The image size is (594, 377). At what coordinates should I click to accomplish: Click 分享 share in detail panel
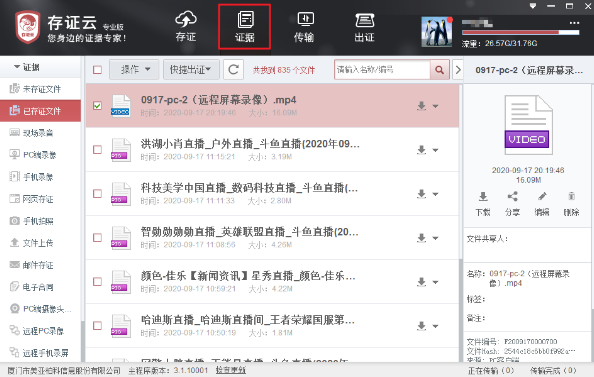(x=513, y=204)
